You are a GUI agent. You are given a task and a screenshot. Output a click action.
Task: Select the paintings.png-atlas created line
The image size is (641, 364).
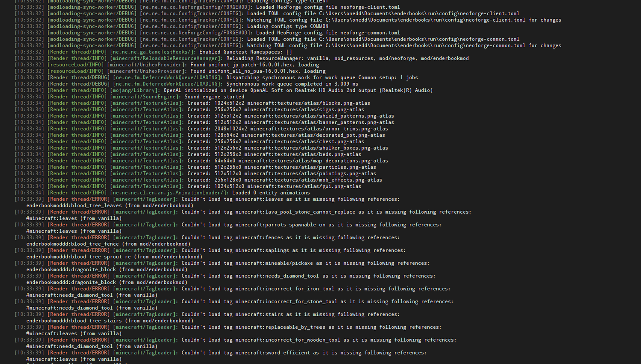(x=195, y=173)
